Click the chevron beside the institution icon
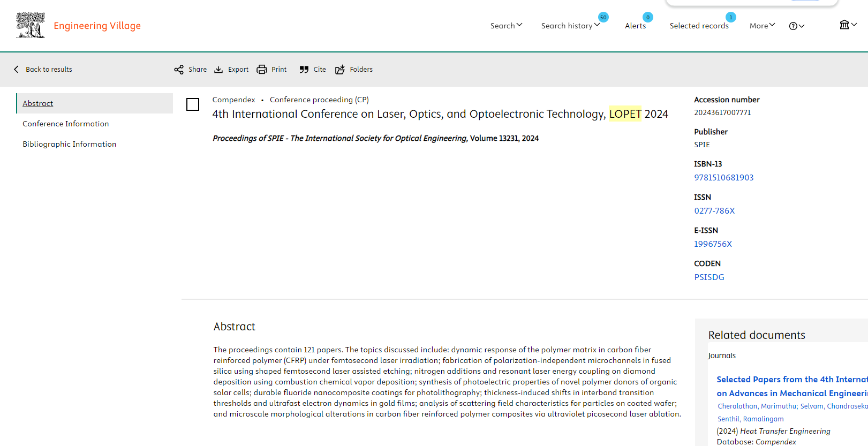868x446 pixels. pos(854,25)
